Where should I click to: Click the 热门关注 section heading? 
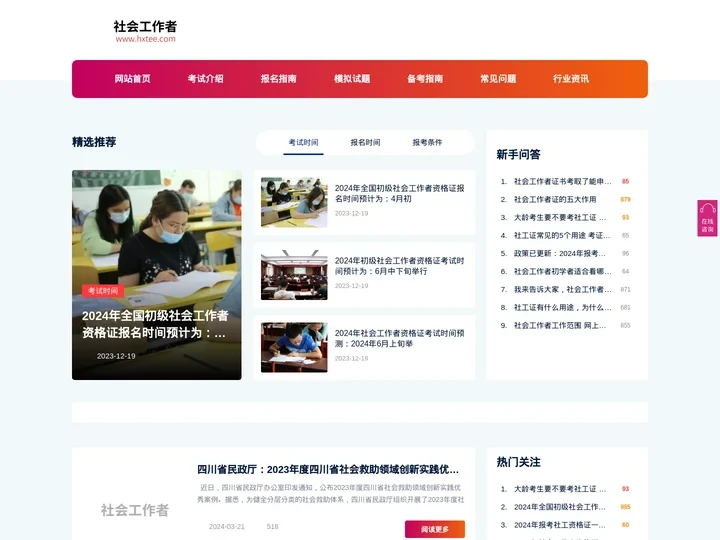(x=518, y=461)
